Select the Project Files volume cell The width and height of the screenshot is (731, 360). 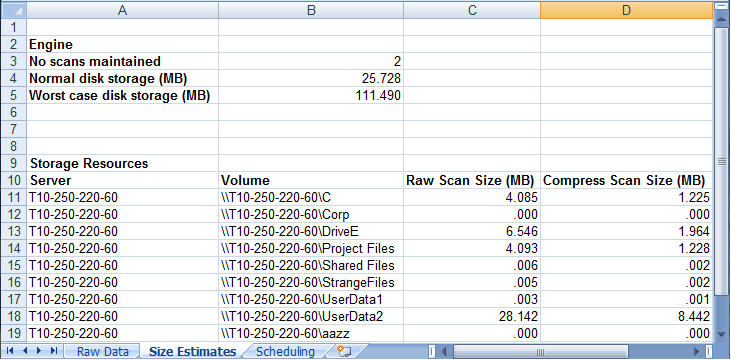coord(311,249)
